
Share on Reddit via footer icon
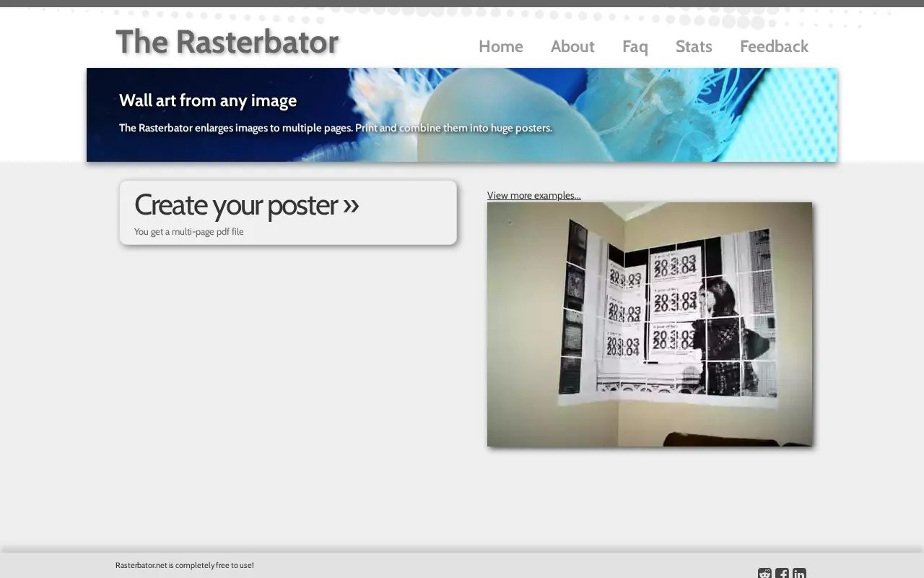pyautogui.click(x=764, y=574)
